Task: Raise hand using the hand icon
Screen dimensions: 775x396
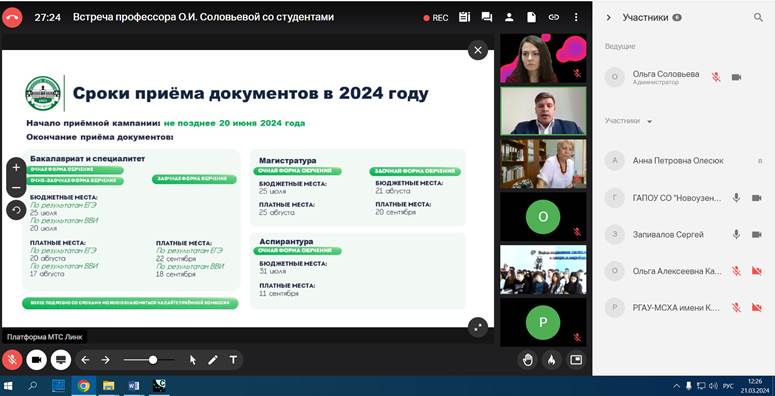Action: pyautogui.click(x=528, y=360)
